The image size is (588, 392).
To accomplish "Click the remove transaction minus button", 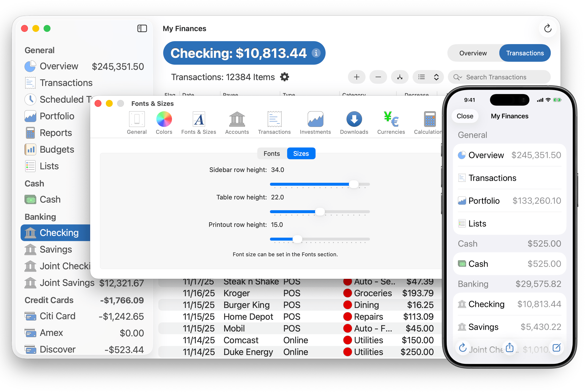I will (x=378, y=77).
